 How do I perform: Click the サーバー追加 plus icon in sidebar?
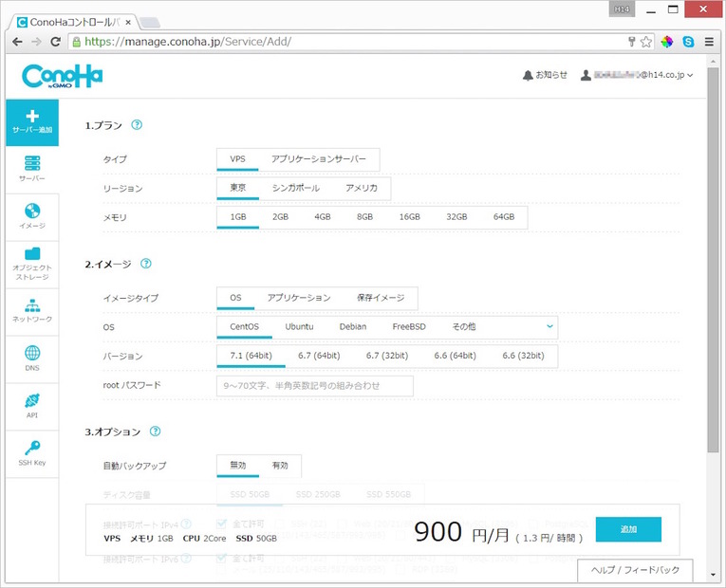pyautogui.click(x=32, y=116)
